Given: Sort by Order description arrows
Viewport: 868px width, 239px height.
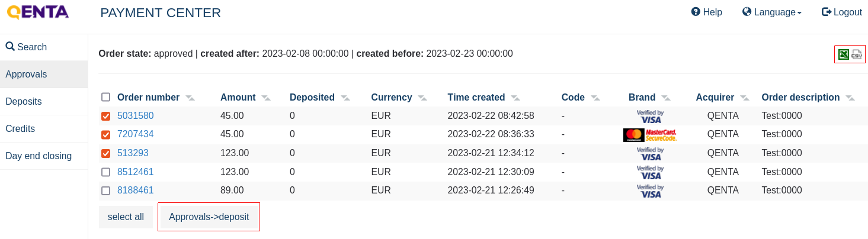Looking at the screenshot, I should pos(850,98).
